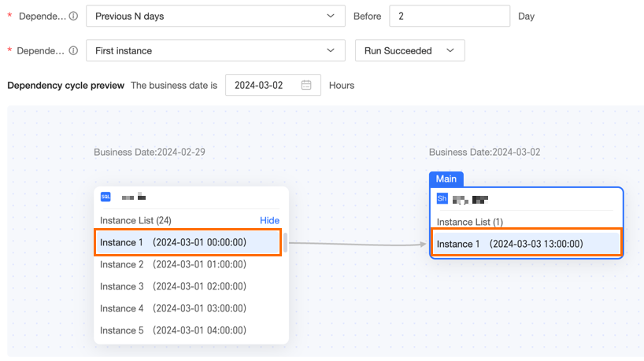Select the Main tab label on shell node

446,179
